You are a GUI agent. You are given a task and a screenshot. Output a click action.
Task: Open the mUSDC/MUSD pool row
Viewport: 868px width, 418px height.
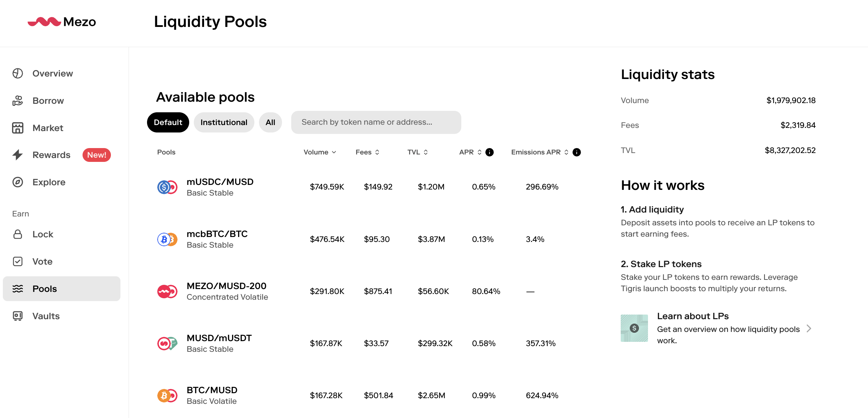(220, 187)
